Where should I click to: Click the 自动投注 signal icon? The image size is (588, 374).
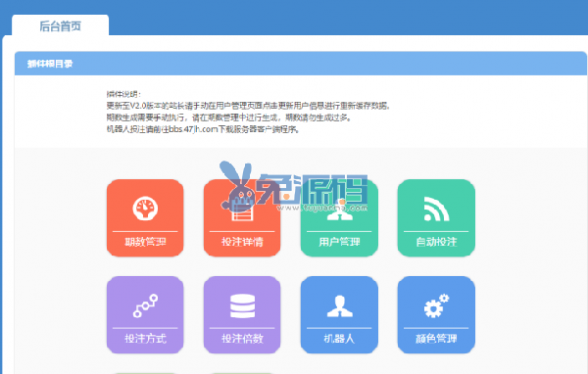(x=436, y=209)
